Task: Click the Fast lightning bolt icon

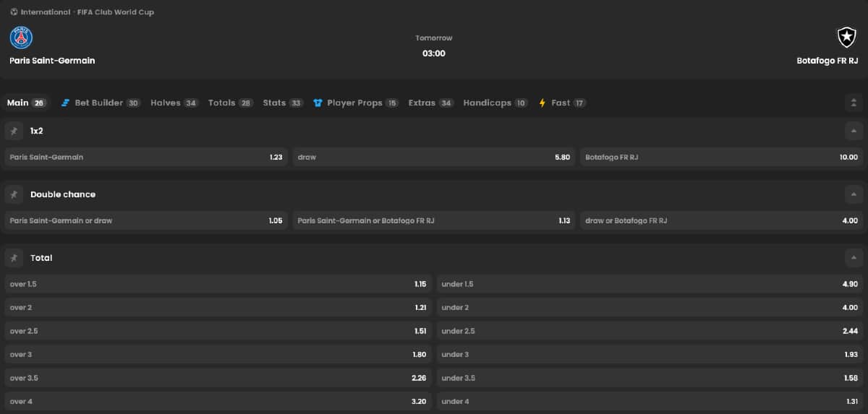Action: click(542, 103)
